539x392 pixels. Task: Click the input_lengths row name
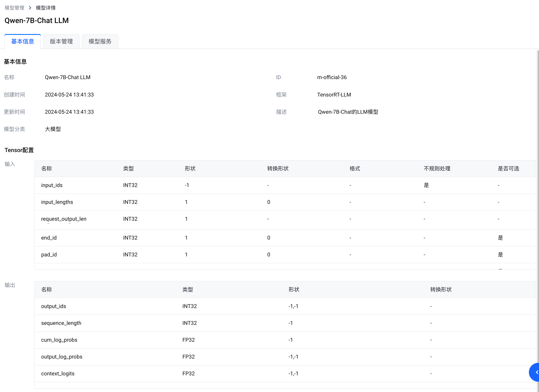pyautogui.click(x=57, y=202)
